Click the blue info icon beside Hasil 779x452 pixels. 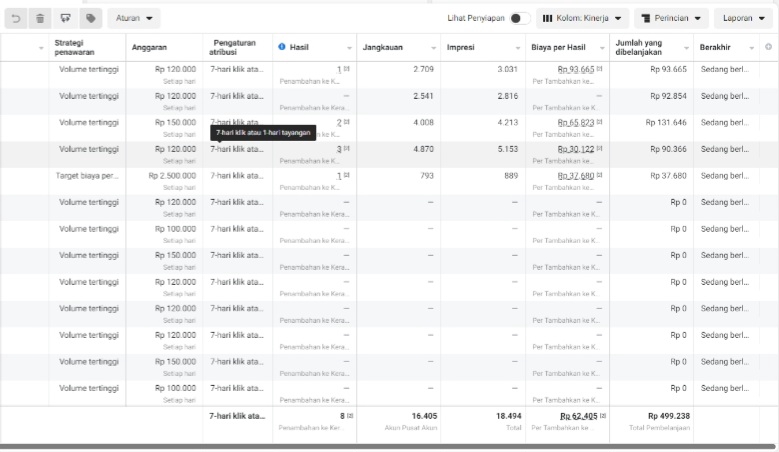[282, 47]
